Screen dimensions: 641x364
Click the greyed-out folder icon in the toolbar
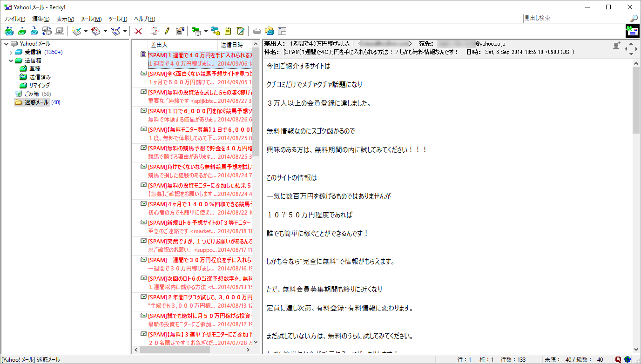point(256,31)
